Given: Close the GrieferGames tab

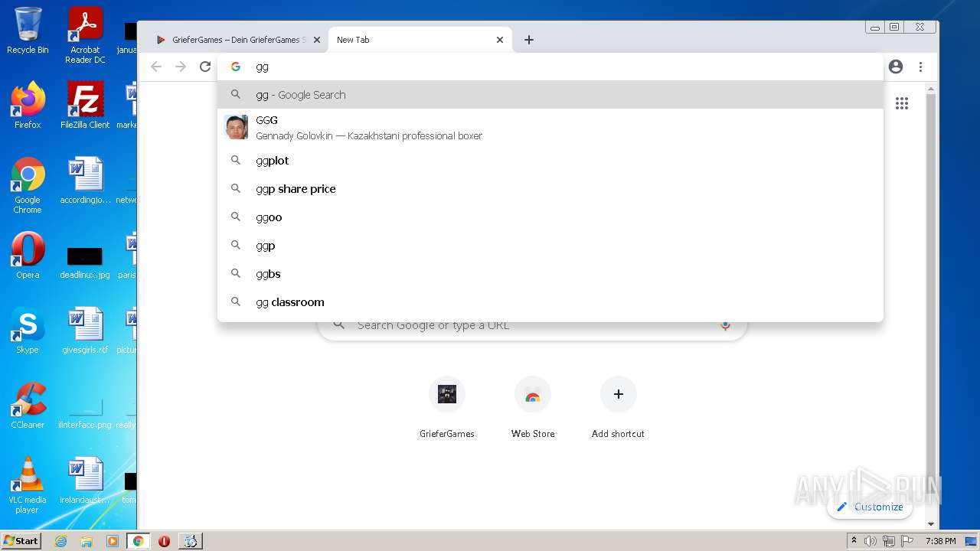Looking at the screenshot, I should (316, 40).
